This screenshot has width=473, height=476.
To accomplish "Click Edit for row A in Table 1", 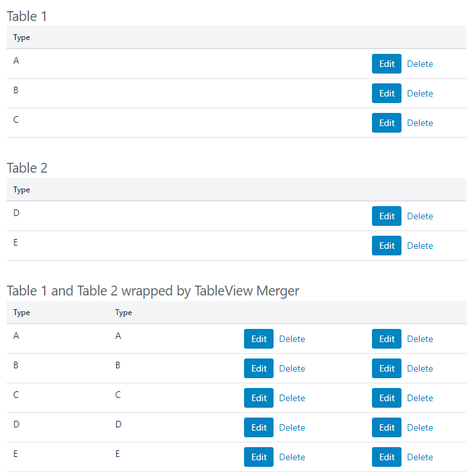I will click(x=386, y=64).
